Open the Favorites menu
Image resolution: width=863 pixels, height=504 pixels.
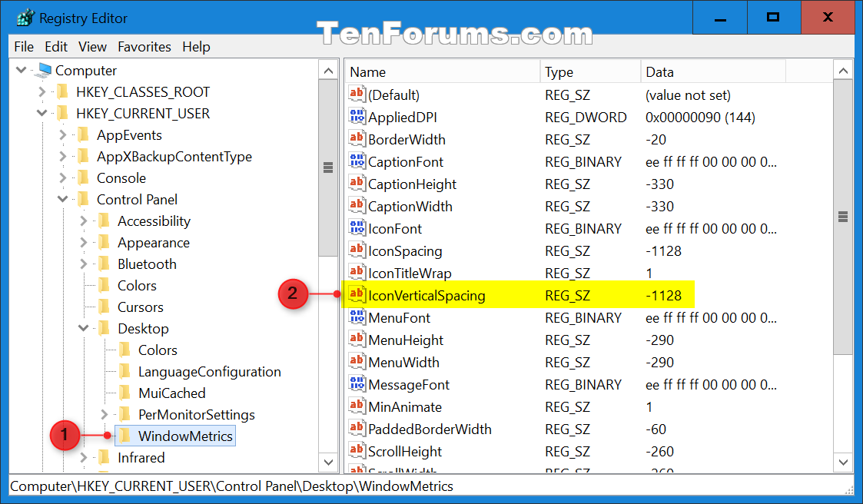pos(144,46)
